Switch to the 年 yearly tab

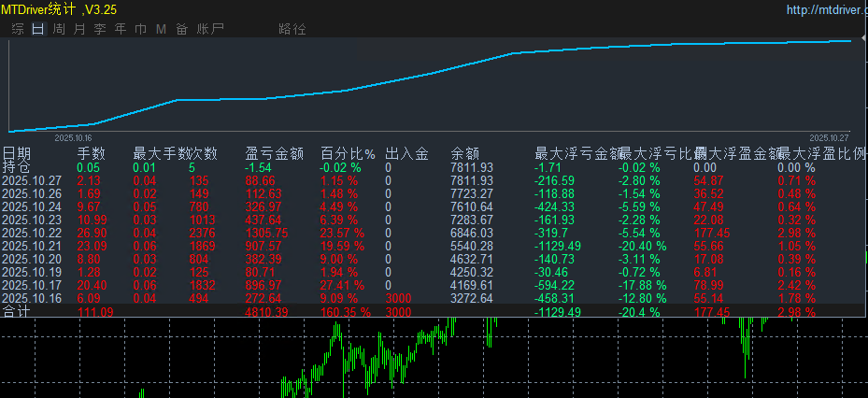click(x=121, y=29)
